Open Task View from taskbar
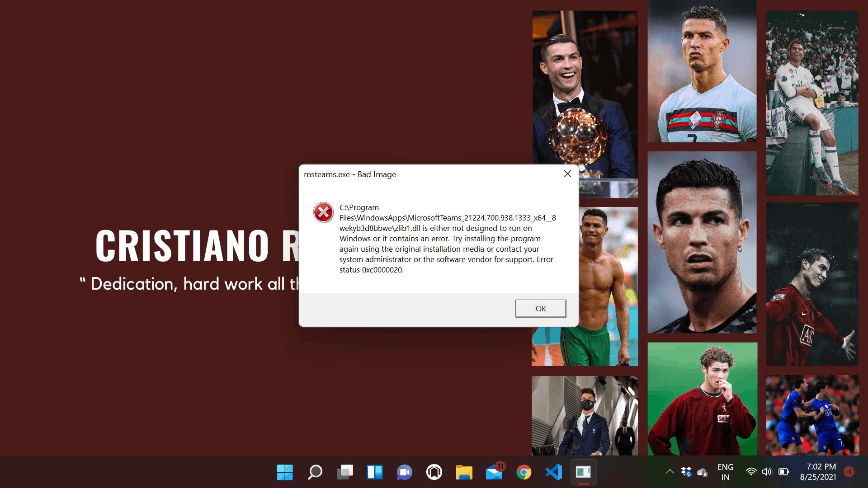 [344, 472]
